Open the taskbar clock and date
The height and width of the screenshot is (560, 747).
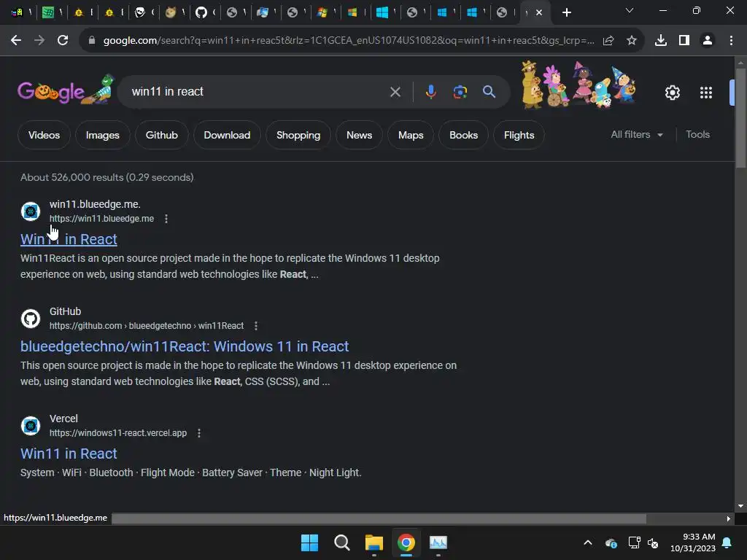coord(693,542)
